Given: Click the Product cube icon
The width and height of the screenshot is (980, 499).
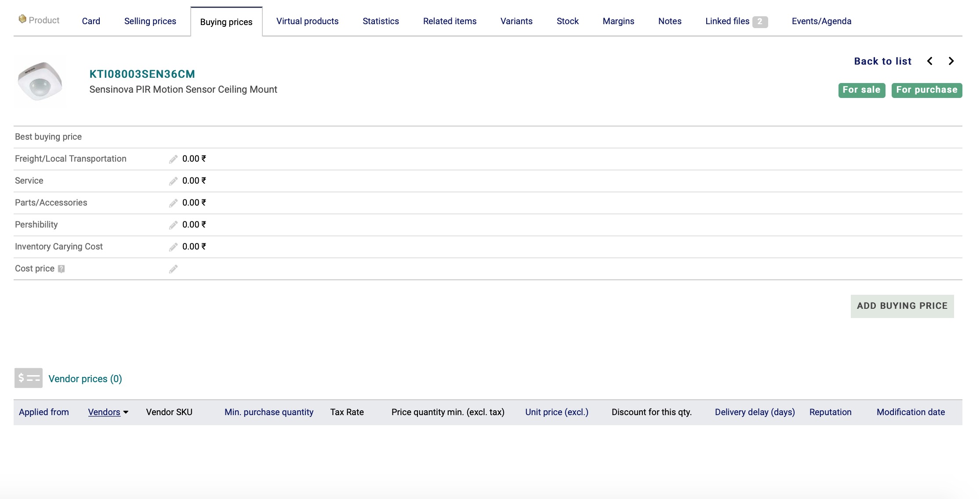Looking at the screenshot, I should click(x=22, y=19).
